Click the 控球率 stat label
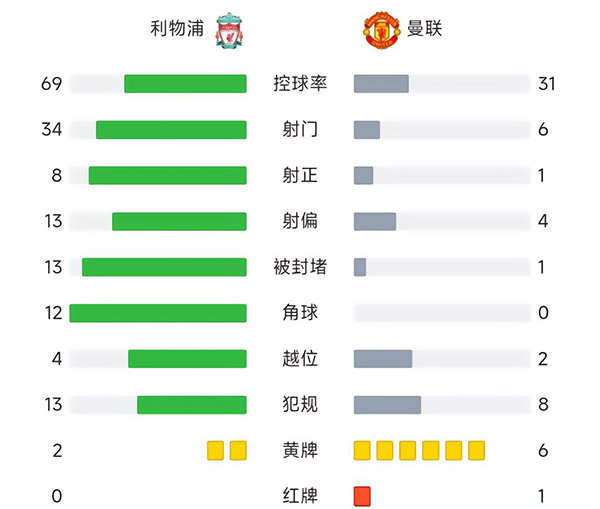 (x=300, y=83)
